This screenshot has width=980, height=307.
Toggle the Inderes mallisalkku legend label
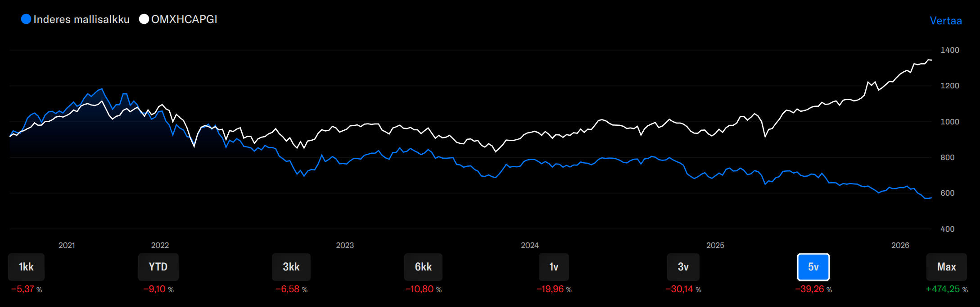81,19
